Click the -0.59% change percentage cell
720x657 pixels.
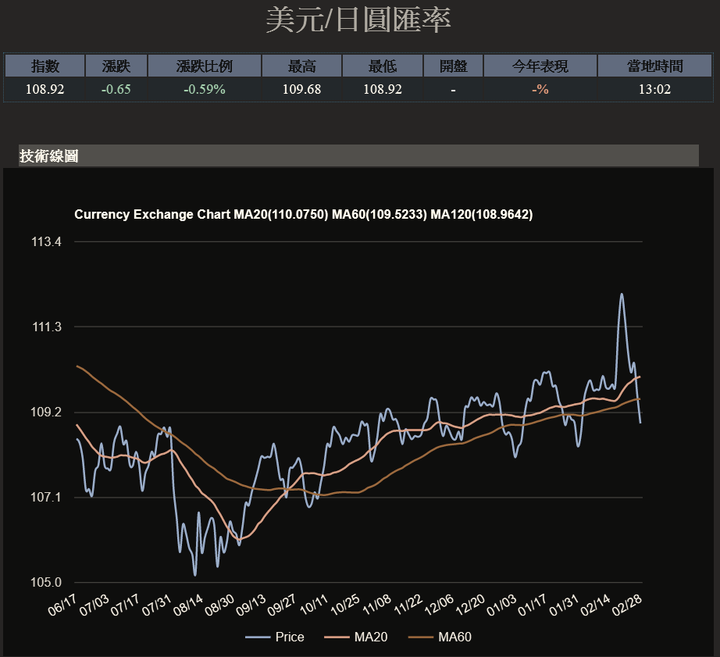pos(204,89)
